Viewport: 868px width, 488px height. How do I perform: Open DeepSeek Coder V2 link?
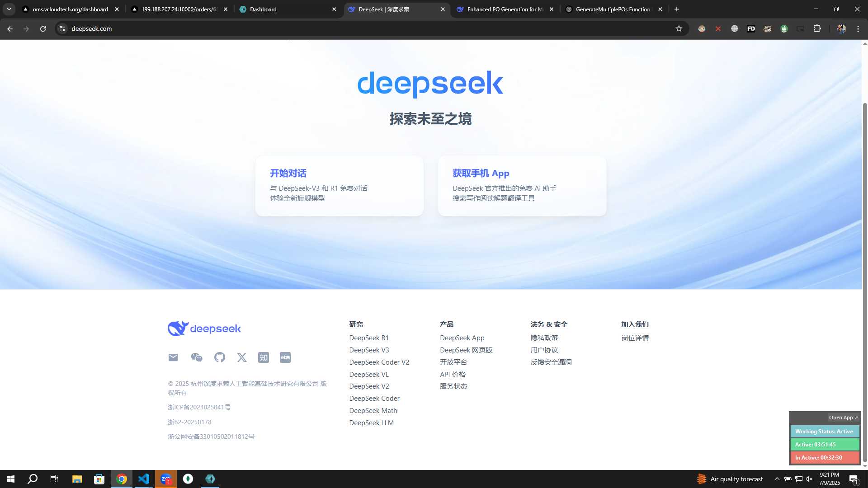pos(379,362)
